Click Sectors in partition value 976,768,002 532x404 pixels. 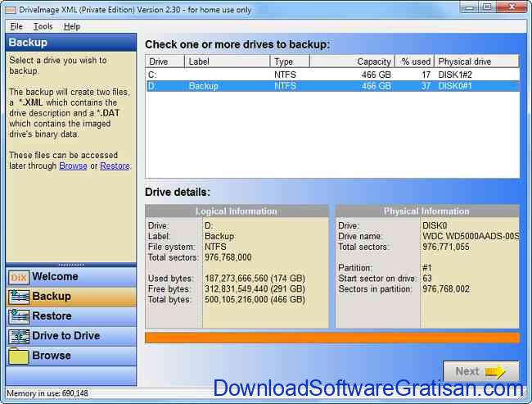(446, 289)
